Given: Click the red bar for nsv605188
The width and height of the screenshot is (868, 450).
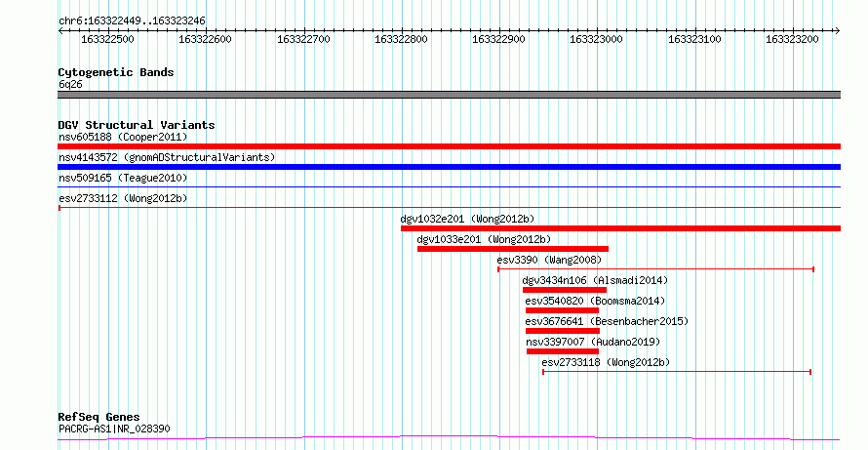Looking at the screenshot, I should pyautogui.click(x=449, y=146).
